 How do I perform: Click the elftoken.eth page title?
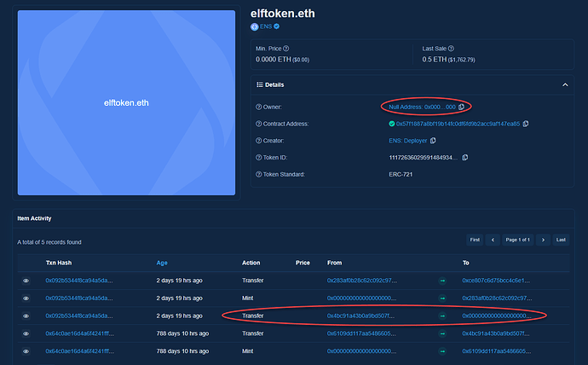(283, 14)
